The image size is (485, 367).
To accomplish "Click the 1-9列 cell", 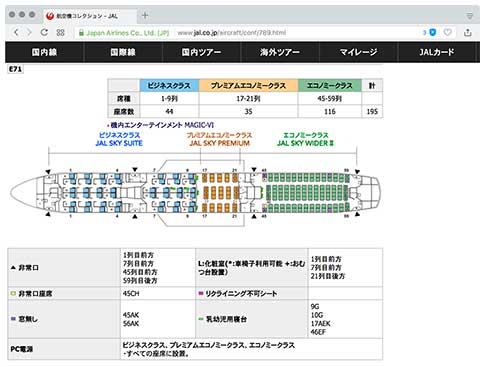I will click(x=169, y=99).
